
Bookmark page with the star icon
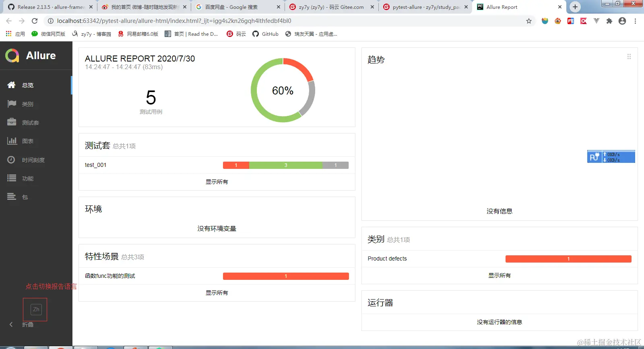point(529,21)
